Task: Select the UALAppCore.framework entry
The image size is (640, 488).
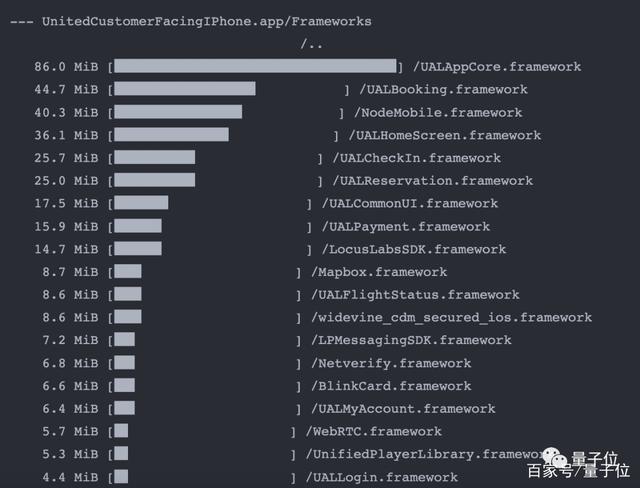Action: [497, 67]
